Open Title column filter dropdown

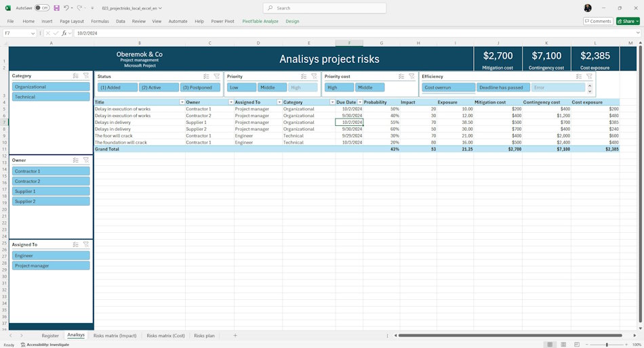coord(182,102)
